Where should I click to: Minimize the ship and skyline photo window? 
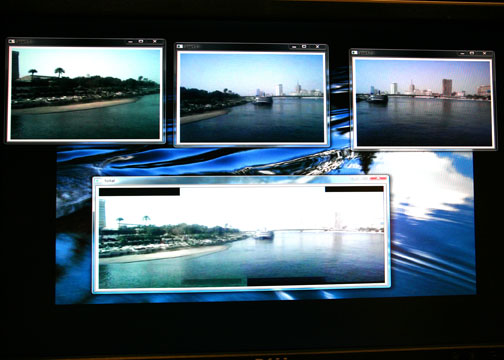click(x=294, y=47)
